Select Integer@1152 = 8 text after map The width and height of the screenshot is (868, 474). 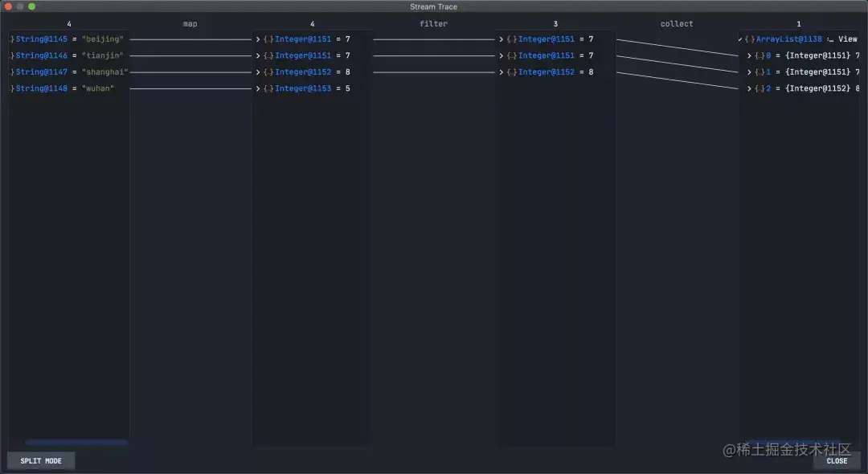point(312,72)
